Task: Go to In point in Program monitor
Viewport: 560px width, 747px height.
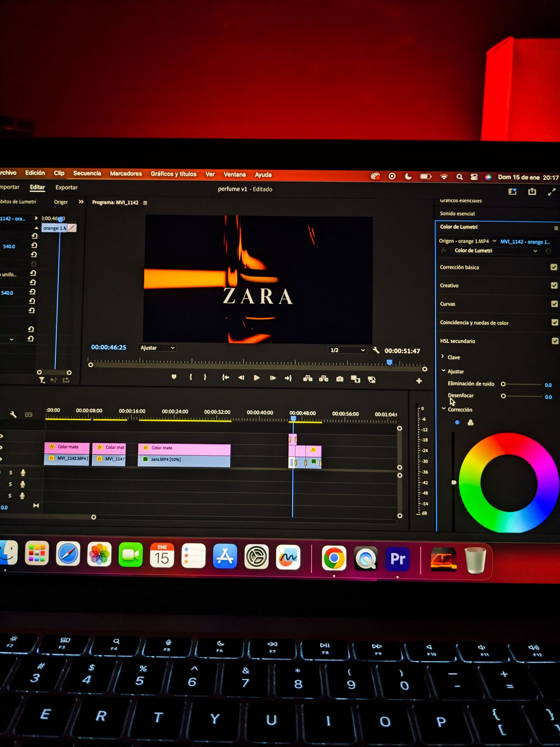Action: (225, 378)
